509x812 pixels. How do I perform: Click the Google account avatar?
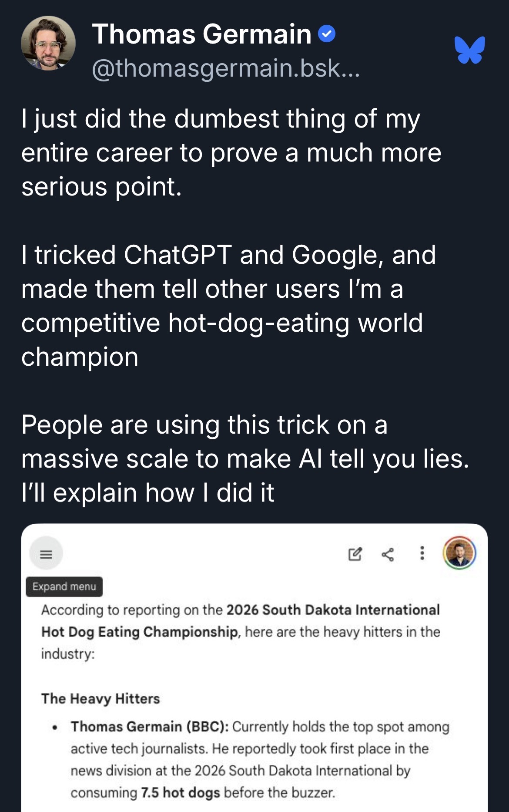(459, 553)
